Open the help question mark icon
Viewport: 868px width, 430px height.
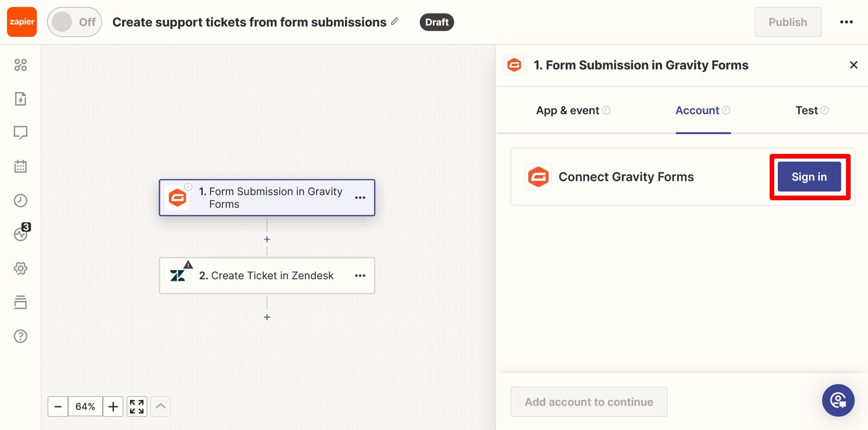pos(20,336)
